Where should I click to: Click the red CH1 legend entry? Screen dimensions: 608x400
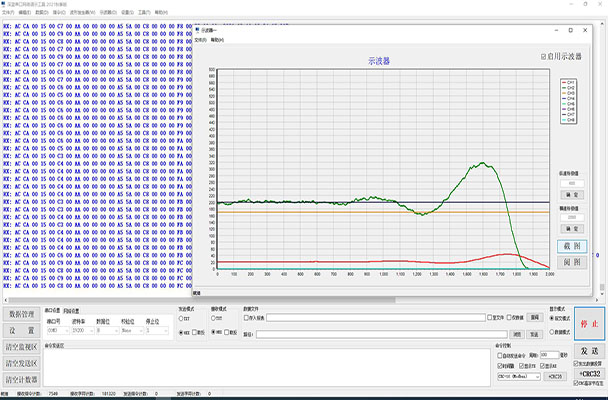(570, 81)
